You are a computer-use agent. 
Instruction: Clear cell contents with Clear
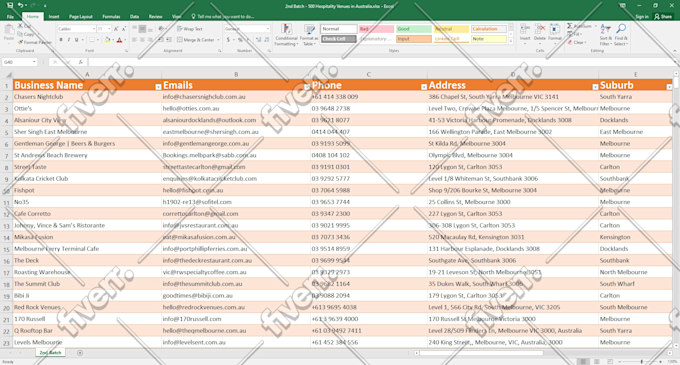577,42
